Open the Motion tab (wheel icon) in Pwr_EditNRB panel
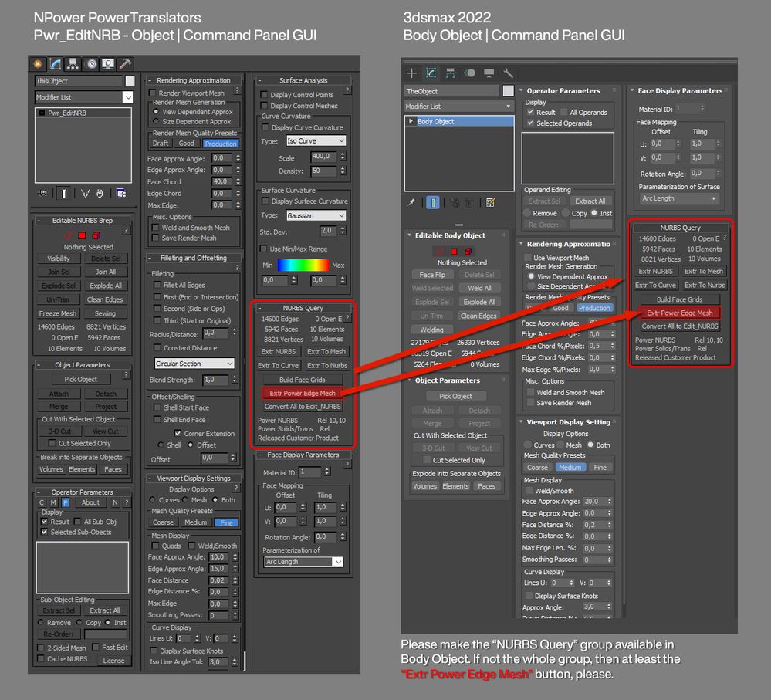Viewport: 771px width, 700px height. coord(91,64)
